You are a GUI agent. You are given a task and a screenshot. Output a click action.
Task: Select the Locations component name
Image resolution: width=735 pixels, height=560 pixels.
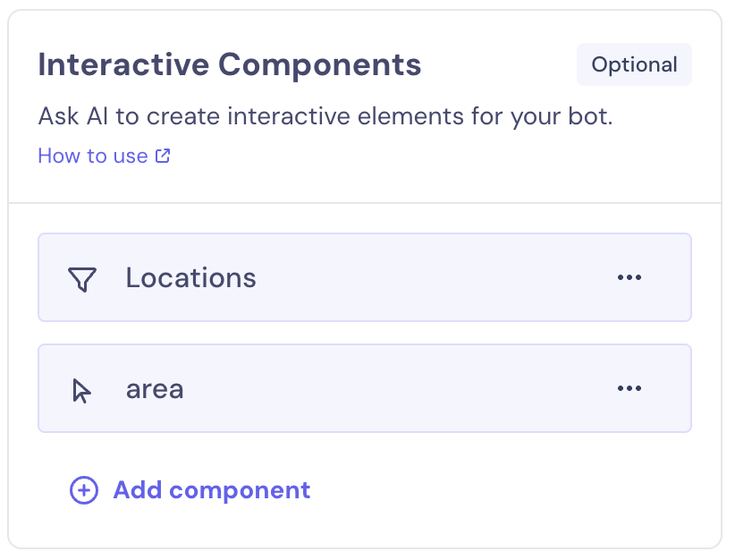[x=190, y=278]
